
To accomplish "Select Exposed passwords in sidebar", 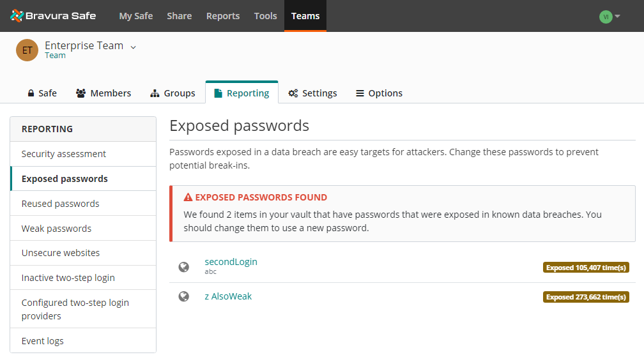I will (x=83, y=179).
